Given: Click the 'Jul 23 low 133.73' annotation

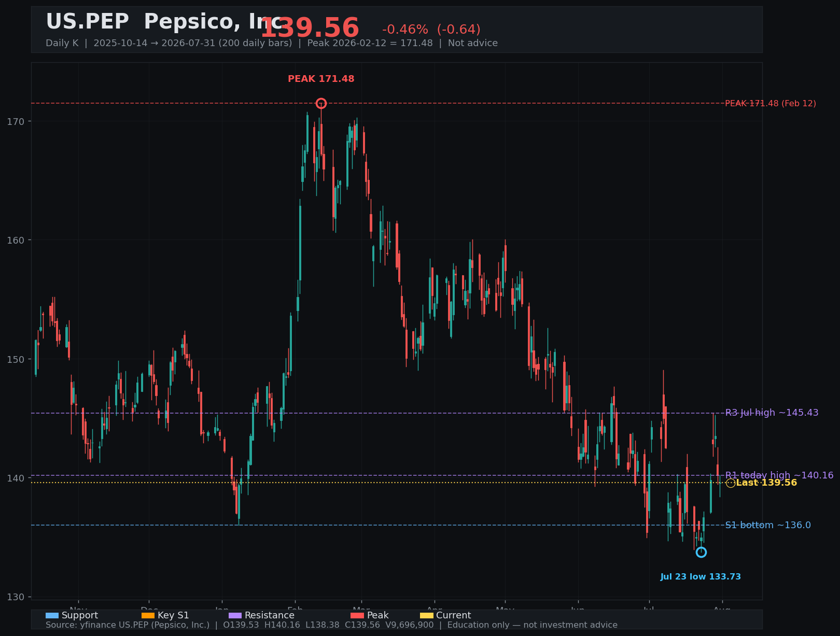Looking at the screenshot, I should pyautogui.click(x=701, y=577).
